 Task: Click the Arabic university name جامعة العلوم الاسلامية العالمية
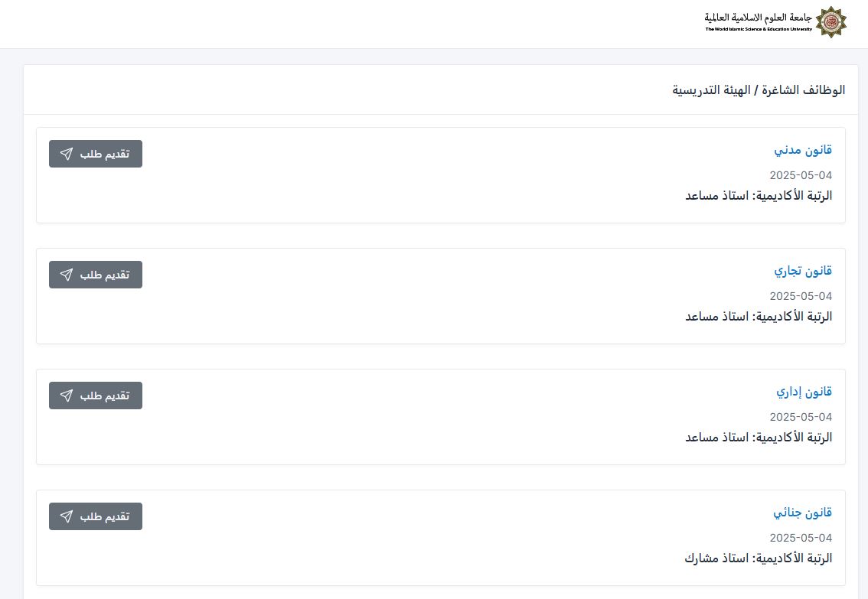coord(758,17)
